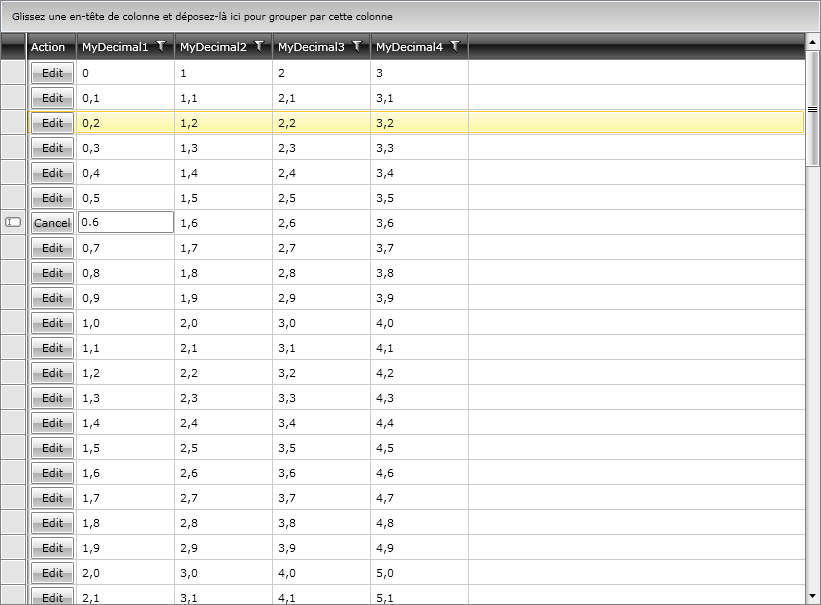The image size is (821, 605).
Task: Click the Action column header
Action: click(x=51, y=47)
